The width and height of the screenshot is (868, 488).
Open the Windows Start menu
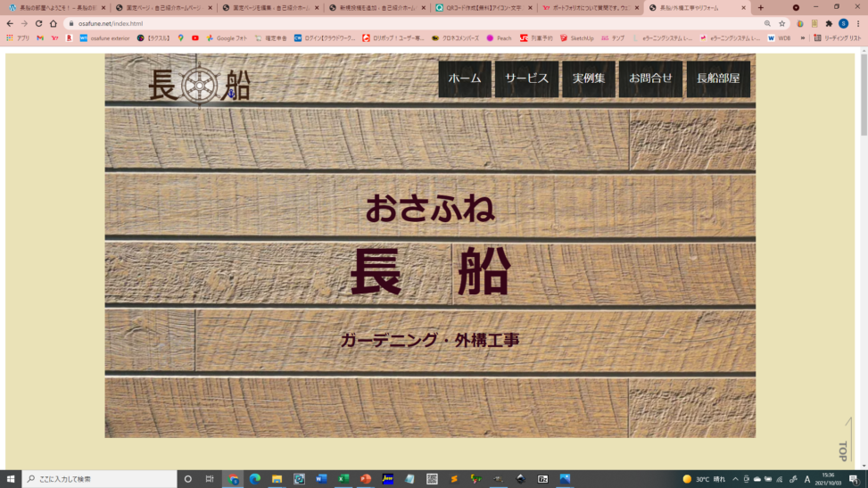point(11,479)
